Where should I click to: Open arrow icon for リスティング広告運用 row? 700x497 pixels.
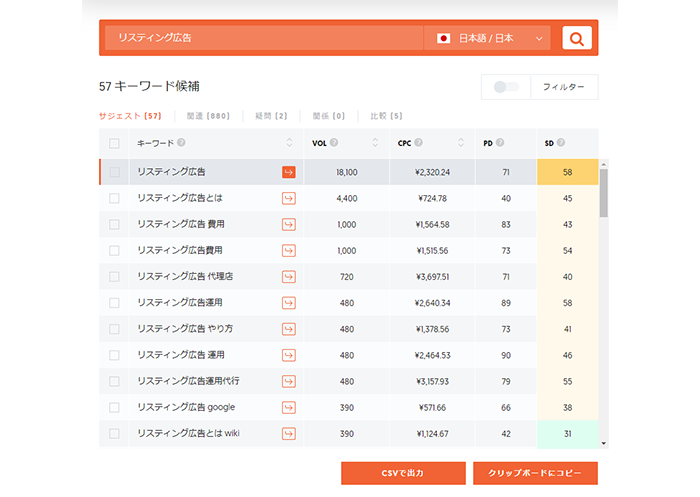click(x=289, y=303)
